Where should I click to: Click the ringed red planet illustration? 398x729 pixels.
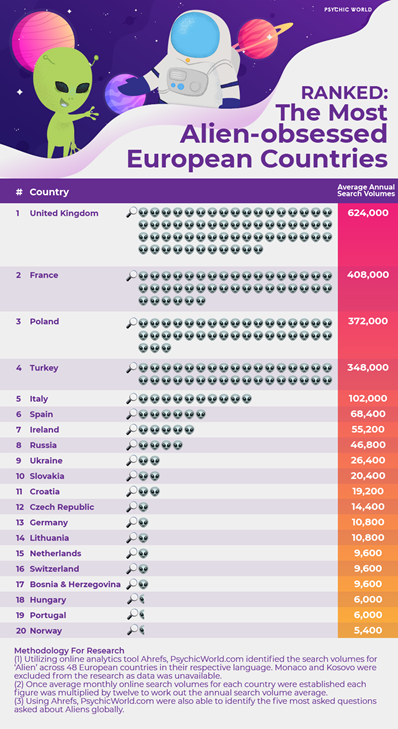(259, 39)
